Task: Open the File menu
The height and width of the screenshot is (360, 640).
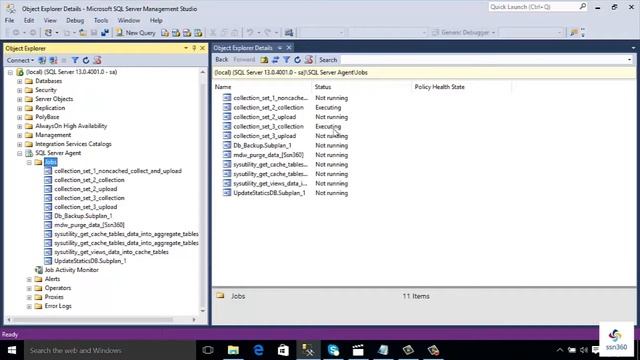Action: pyautogui.click(x=9, y=20)
